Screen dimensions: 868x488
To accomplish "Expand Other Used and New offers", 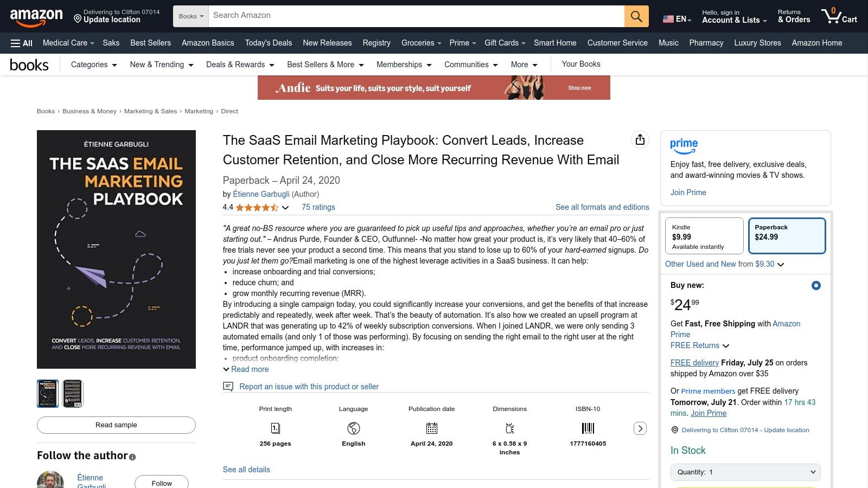I will [725, 264].
